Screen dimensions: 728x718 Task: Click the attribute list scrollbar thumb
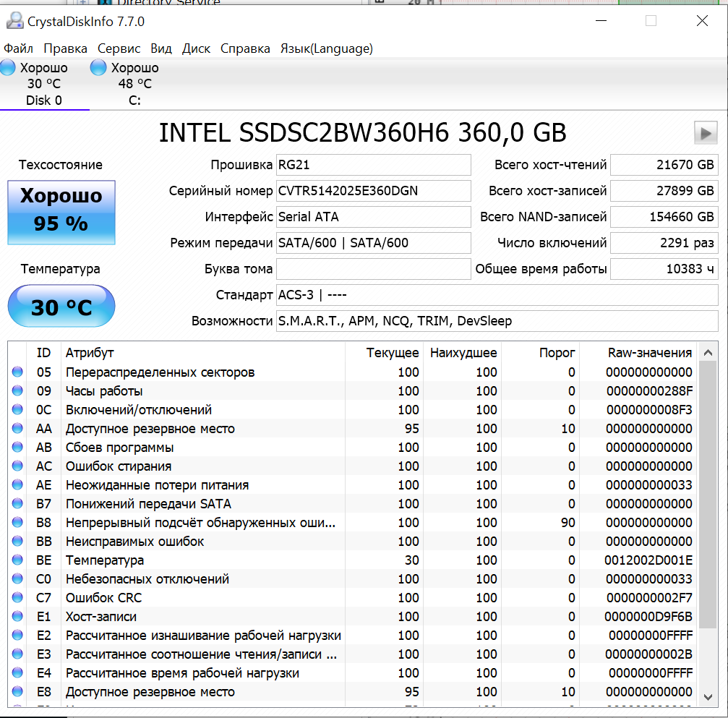click(x=708, y=495)
